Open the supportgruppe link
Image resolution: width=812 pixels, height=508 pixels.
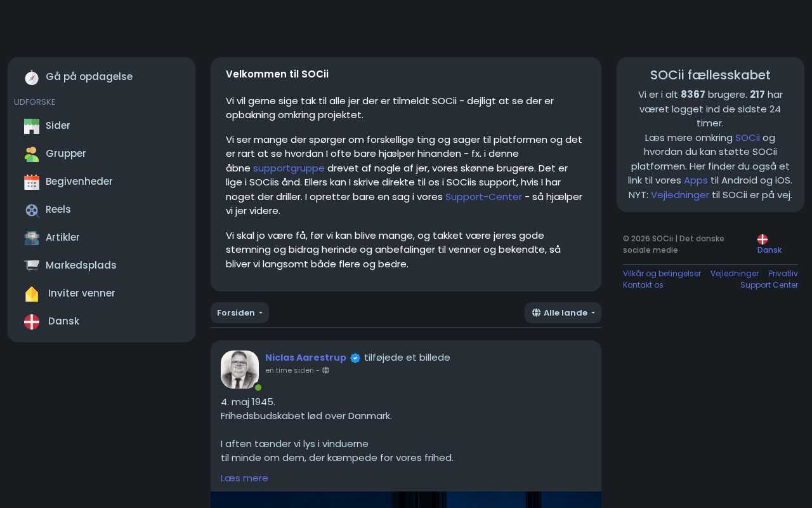[x=289, y=168]
